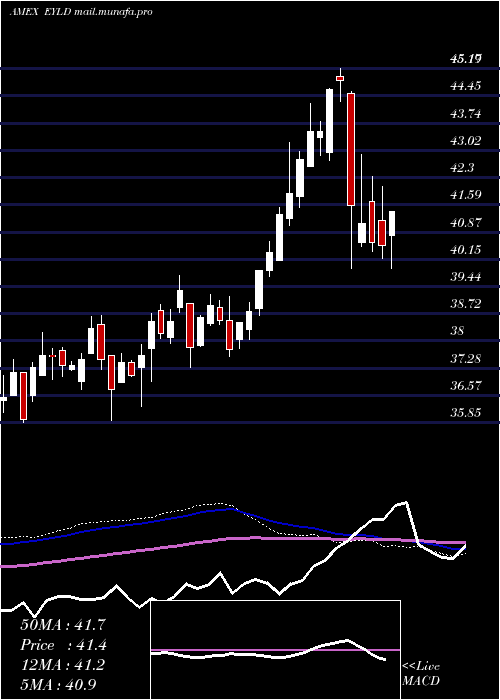500x700 pixels.
Task: Click the 41.59 price axis label
Action: [465, 195]
